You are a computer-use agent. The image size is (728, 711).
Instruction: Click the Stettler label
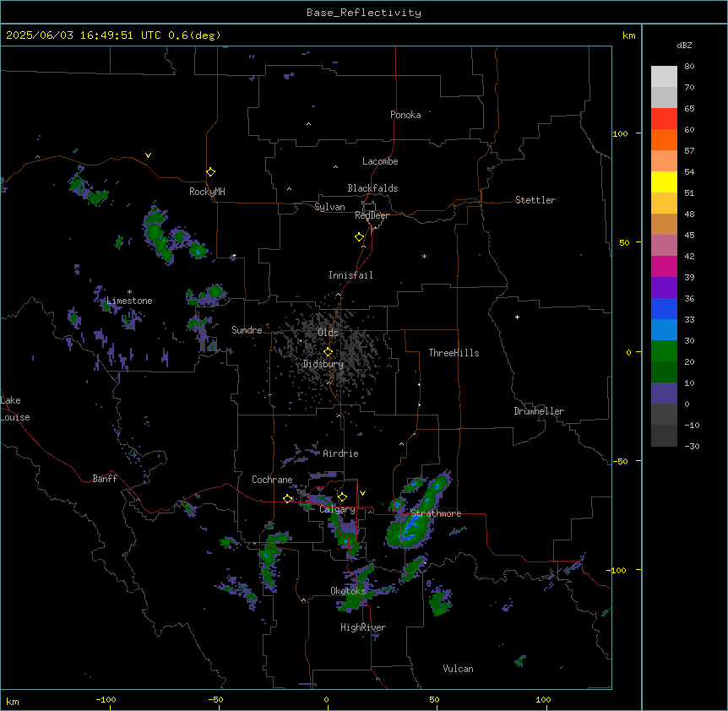click(x=535, y=200)
